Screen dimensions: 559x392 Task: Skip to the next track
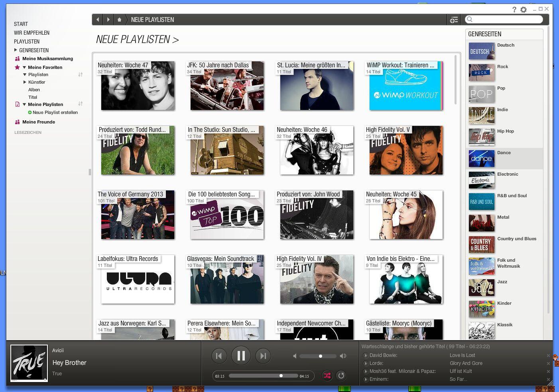[x=263, y=356]
